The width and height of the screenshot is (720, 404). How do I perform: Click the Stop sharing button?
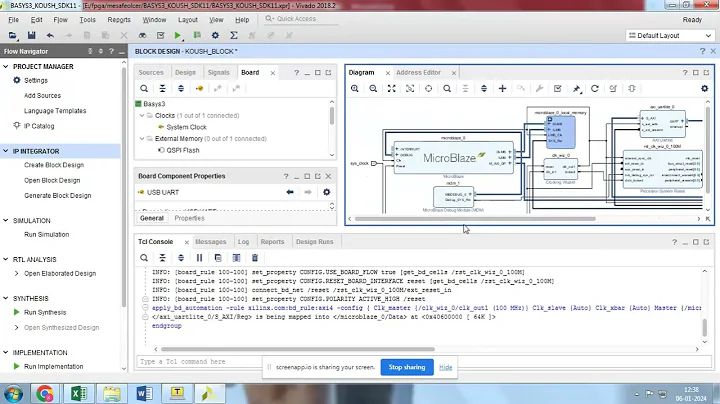coord(407,367)
